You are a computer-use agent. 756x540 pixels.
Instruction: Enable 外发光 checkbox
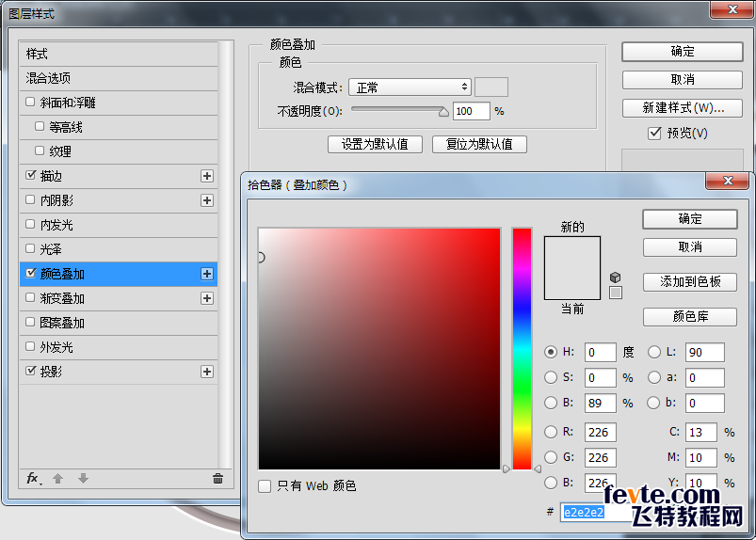pos(30,346)
